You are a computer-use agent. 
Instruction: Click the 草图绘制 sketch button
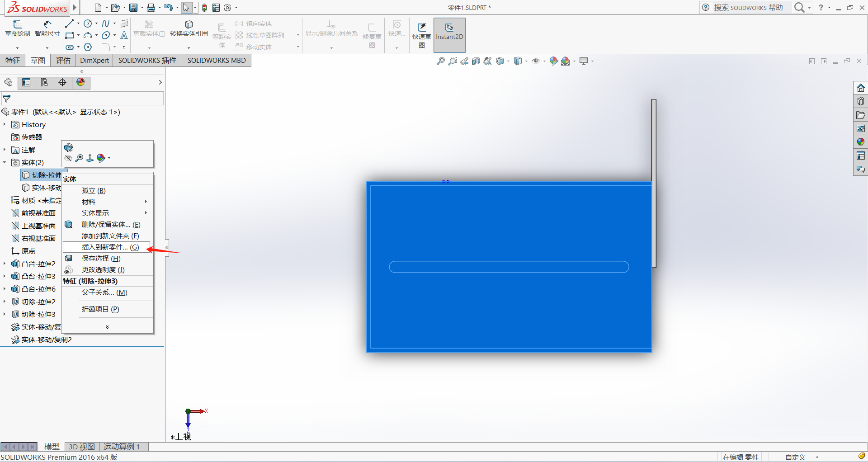[17, 28]
